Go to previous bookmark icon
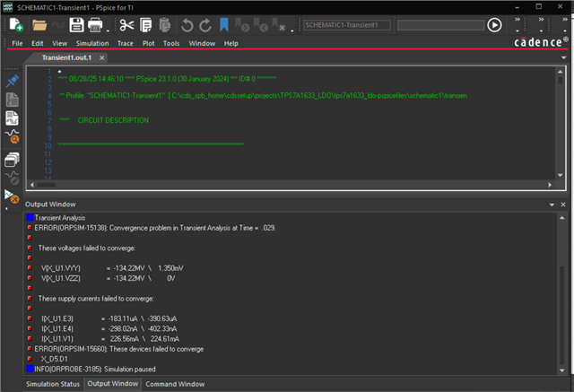The width and height of the screenshot is (574, 392). click(261, 25)
